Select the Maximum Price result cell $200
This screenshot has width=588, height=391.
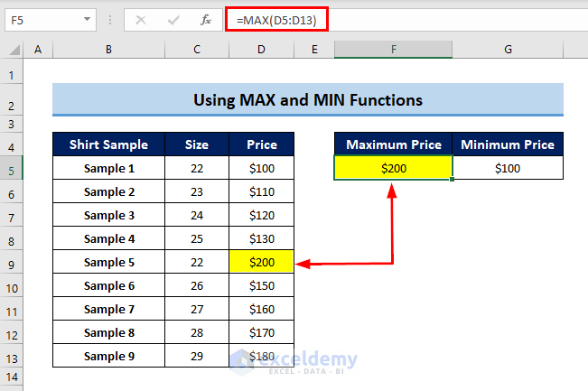pos(393,168)
